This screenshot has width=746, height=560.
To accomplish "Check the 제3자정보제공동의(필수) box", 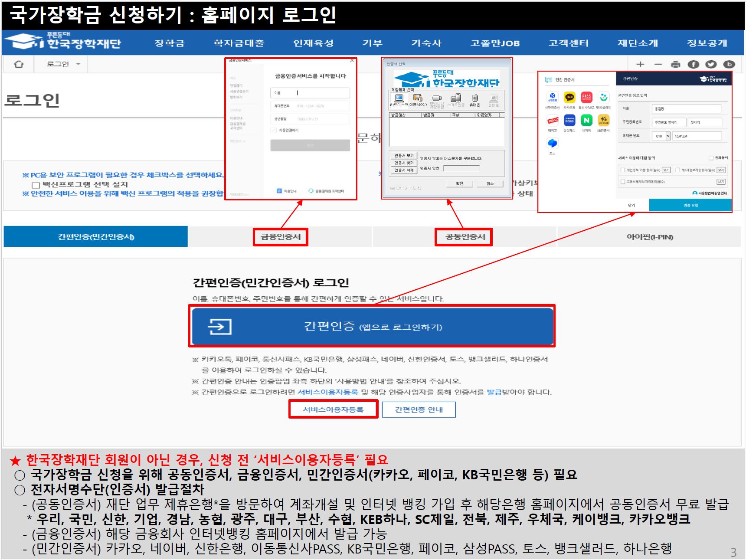I will [x=678, y=170].
